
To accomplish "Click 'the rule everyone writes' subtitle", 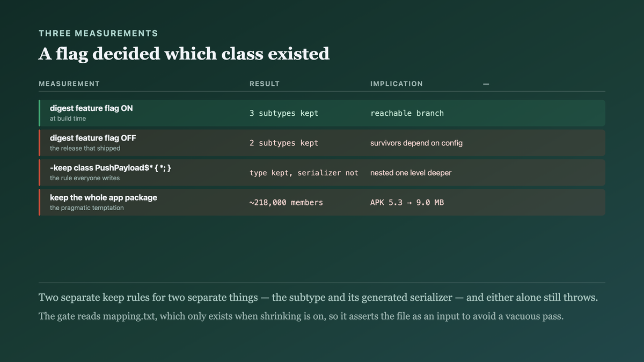I will (85, 178).
